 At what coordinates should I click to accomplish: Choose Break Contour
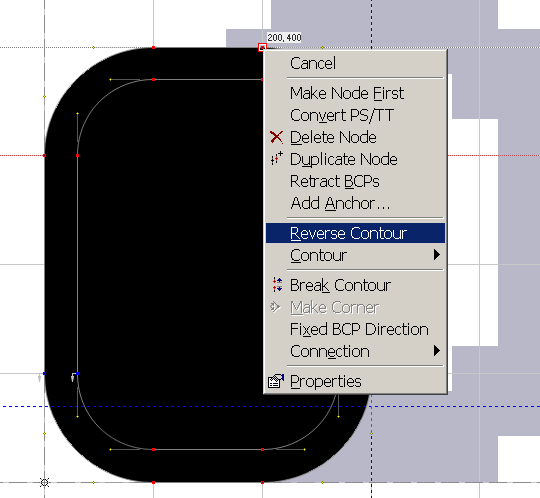355,285
